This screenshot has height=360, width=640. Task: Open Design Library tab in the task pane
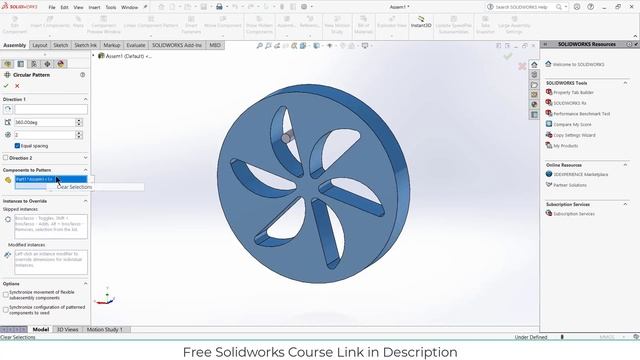pos(534,74)
